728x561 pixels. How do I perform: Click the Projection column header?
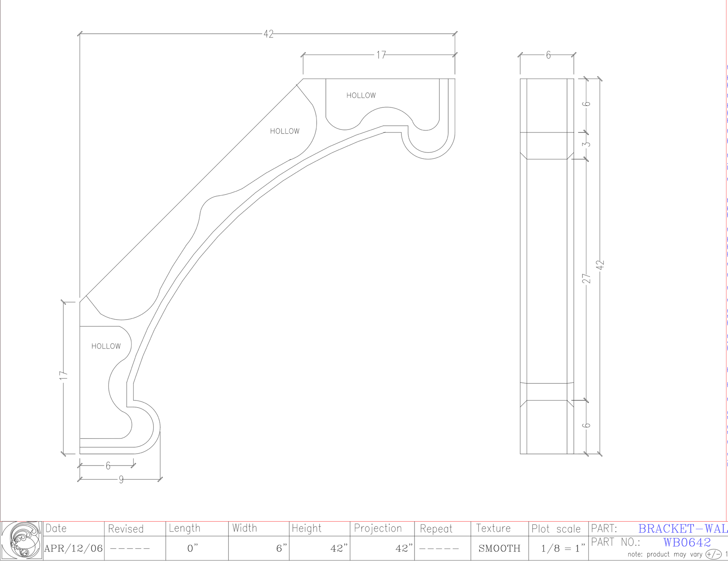click(x=378, y=528)
